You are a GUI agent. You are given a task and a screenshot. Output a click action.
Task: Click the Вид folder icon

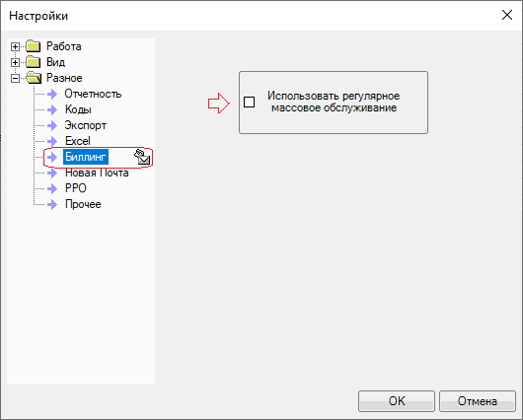[x=34, y=62]
